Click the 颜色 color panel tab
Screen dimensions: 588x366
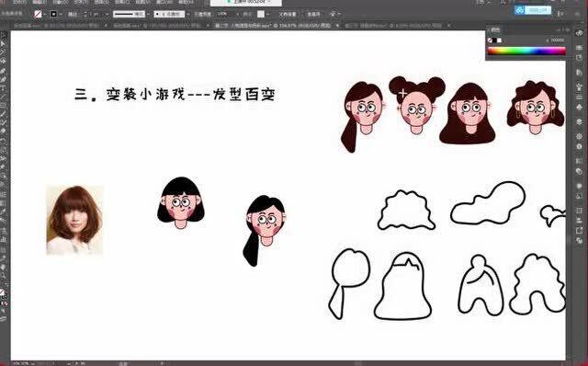[495, 29]
